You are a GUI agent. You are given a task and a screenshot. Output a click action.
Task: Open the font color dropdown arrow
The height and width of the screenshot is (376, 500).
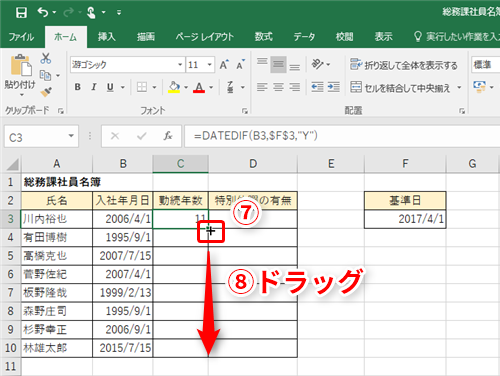pos(211,88)
